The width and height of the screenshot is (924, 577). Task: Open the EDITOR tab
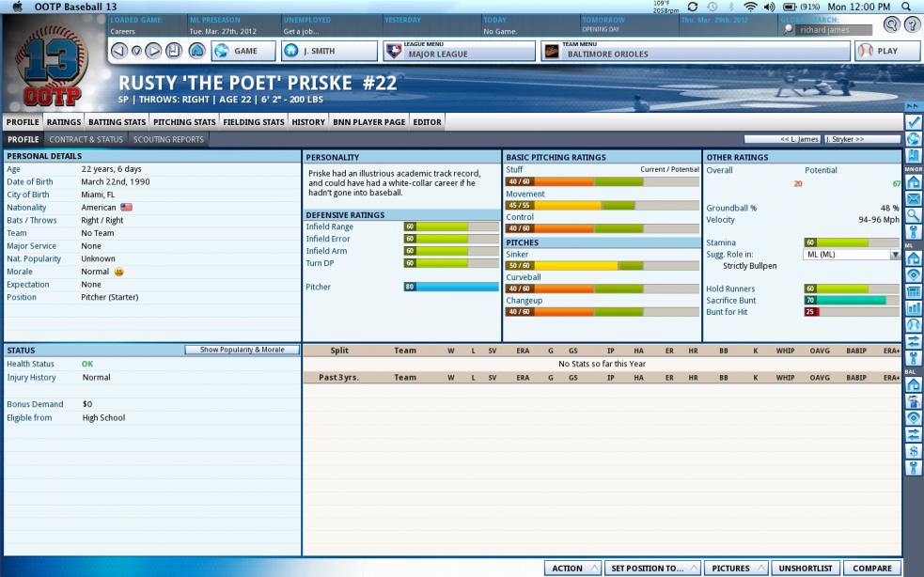tap(428, 122)
